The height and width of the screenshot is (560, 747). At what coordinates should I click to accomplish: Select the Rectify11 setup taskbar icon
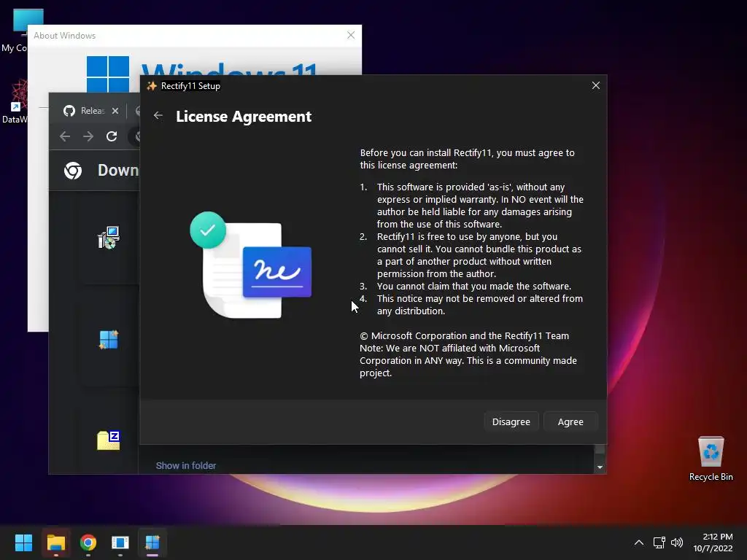[x=152, y=542]
